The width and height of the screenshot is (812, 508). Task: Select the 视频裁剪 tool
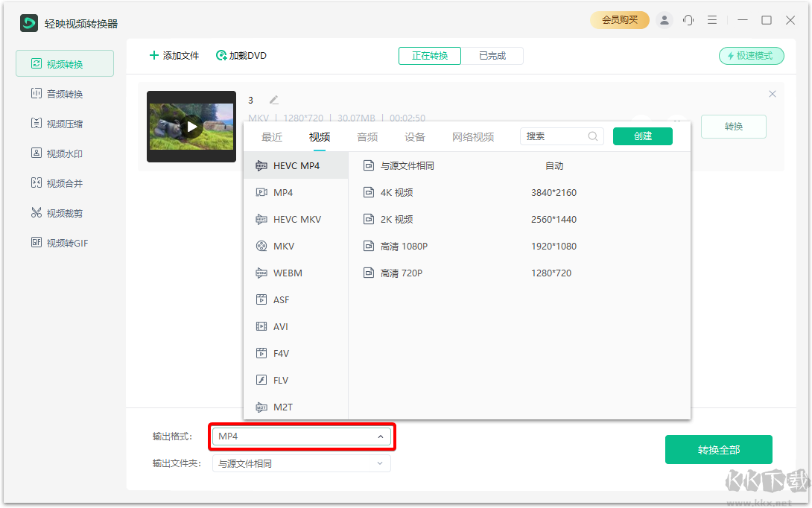tap(65, 212)
